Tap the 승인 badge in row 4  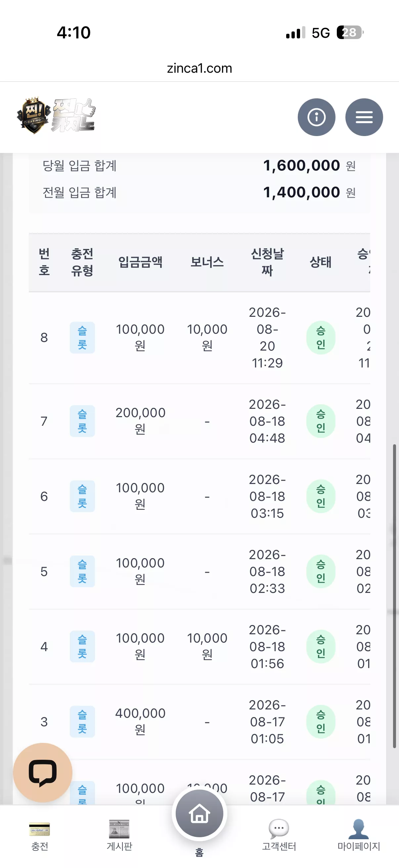tap(321, 647)
